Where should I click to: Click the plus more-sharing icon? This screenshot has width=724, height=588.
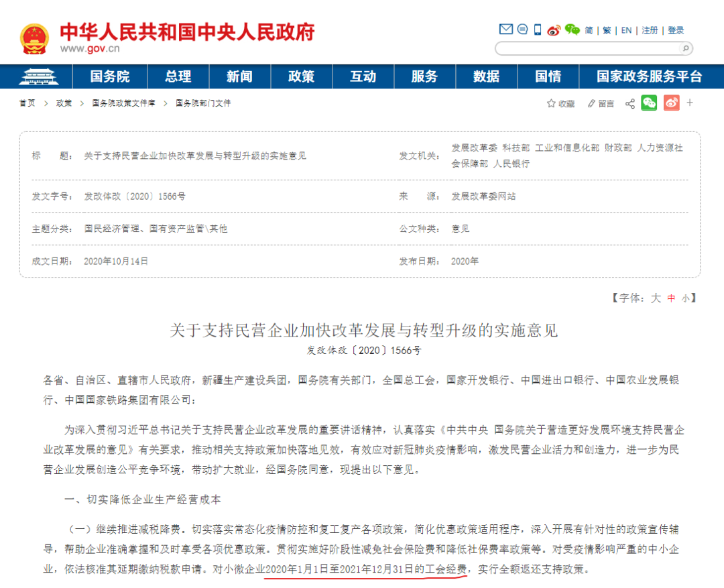690,103
